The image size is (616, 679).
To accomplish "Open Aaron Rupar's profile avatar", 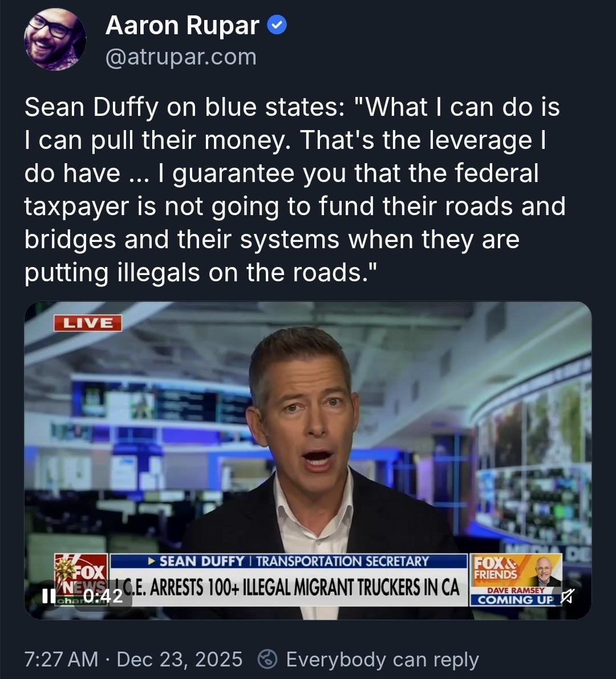I will (55, 39).
